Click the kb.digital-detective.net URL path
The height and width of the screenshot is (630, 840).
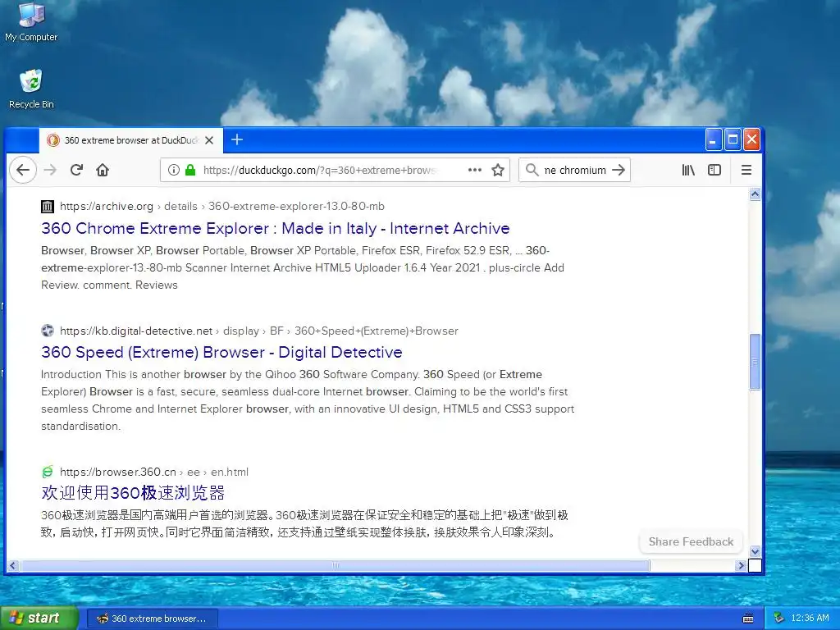(x=258, y=331)
